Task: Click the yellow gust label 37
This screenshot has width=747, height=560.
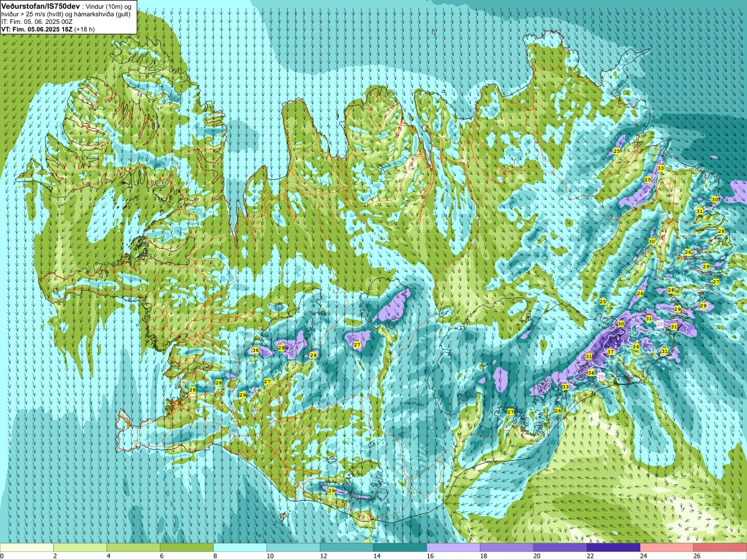Action: click(610, 352)
